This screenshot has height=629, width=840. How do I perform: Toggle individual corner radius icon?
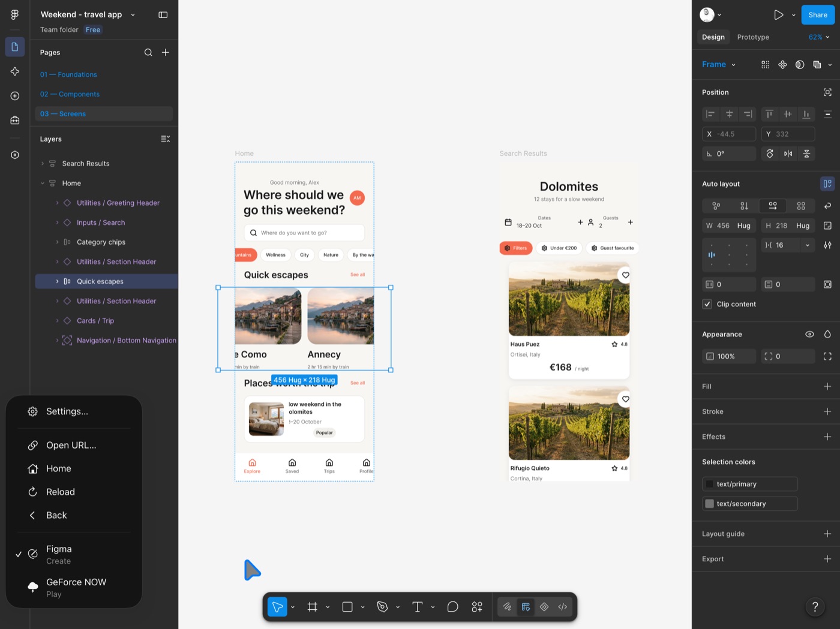827,356
